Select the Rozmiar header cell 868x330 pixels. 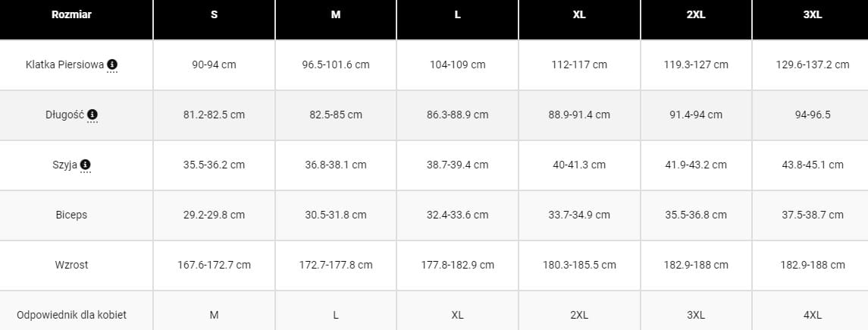point(71,15)
